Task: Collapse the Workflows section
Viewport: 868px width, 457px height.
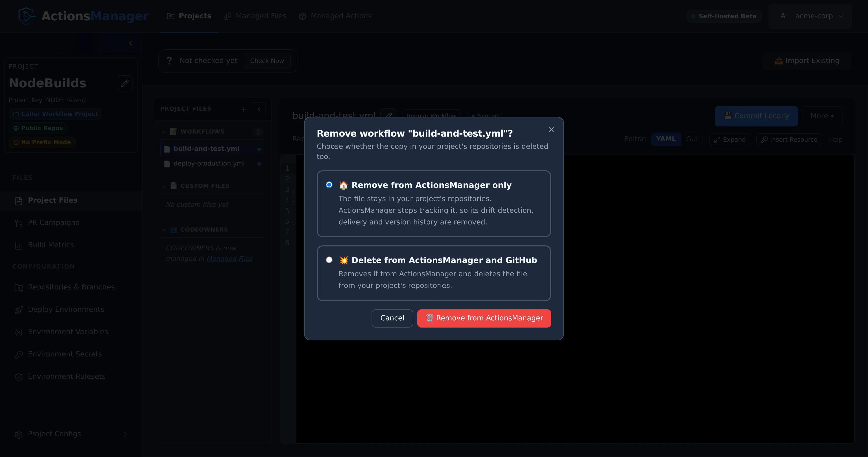Action: pyautogui.click(x=164, y=132)
